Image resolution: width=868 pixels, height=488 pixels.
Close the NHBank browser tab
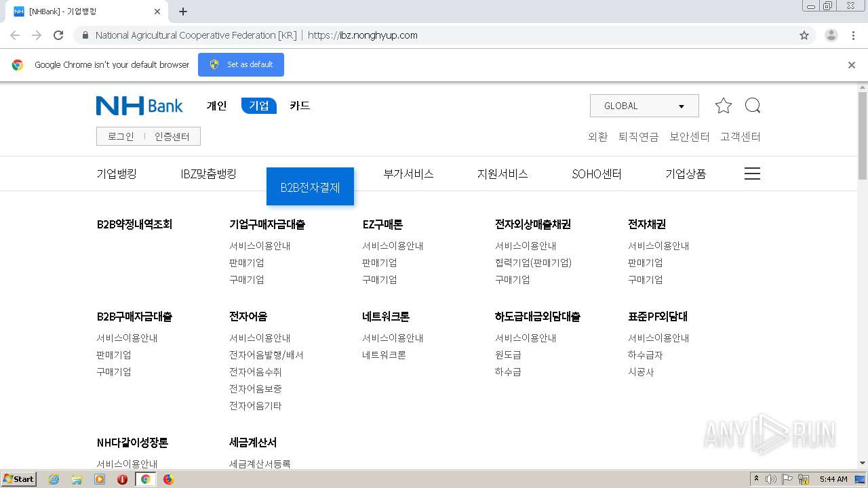point(157,12)
